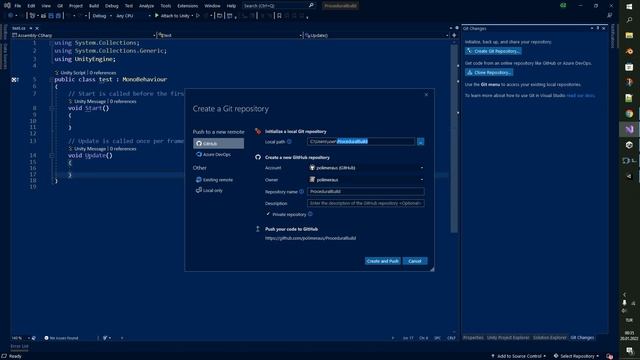
Task: Open the Project menu
Action: pyautogui.click(x=76, y=6)
